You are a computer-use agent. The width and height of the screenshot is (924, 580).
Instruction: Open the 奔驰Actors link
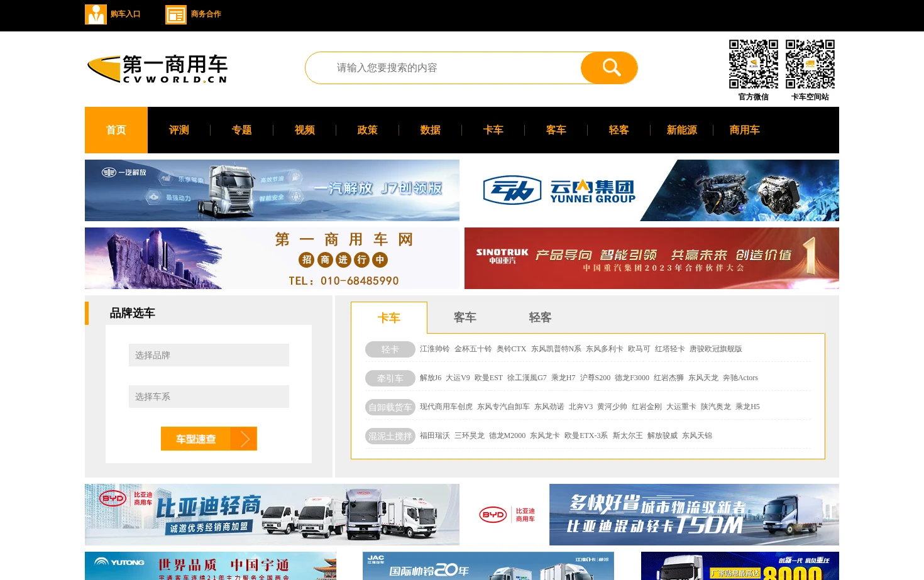pos(740,378)
